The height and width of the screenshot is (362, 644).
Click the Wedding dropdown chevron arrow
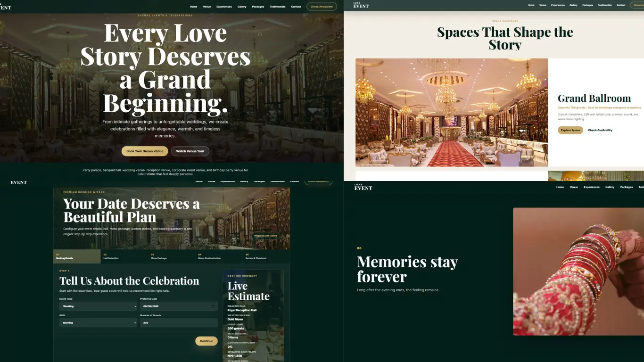pos(135,306)
